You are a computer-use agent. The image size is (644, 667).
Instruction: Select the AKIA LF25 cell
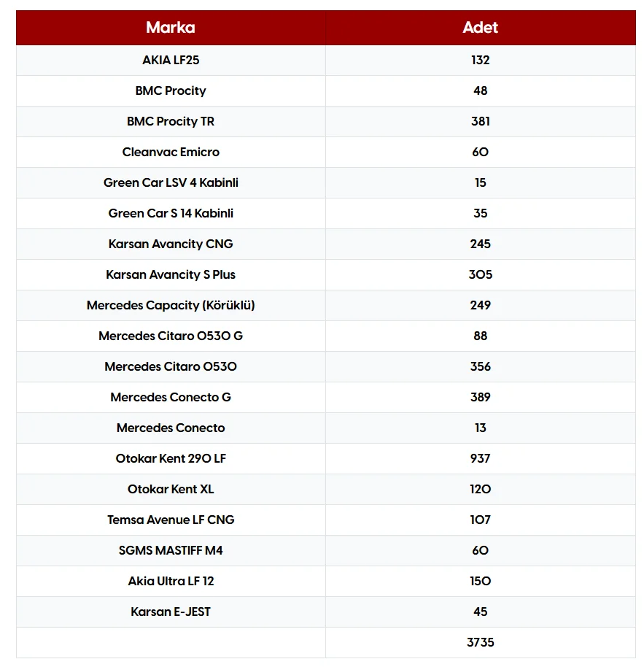point(171,60)
